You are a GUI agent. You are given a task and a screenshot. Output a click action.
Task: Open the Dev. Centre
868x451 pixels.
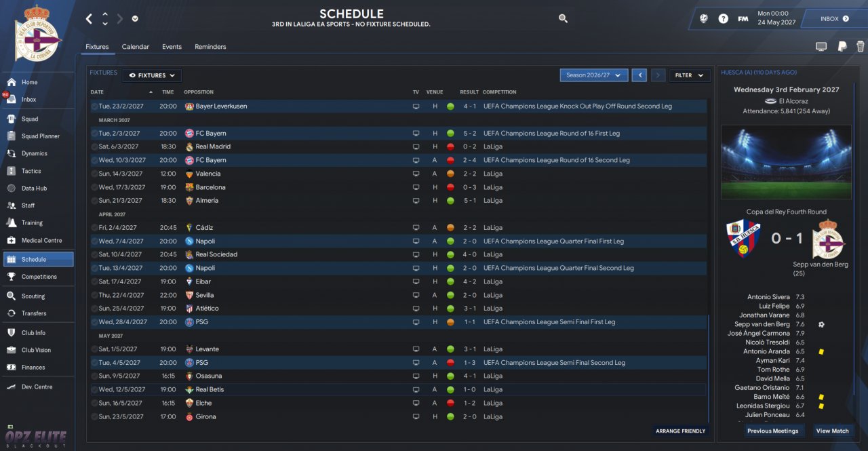pyautogui.click(x=37, y=387)
